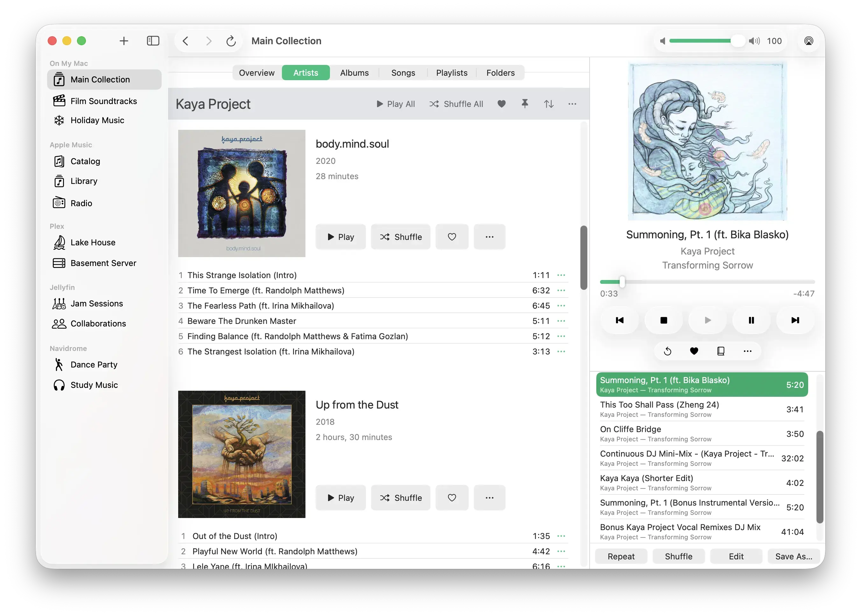Switch to the Albums tab
861x616 pixels.
pyautogui.click(x=354, y=73)
